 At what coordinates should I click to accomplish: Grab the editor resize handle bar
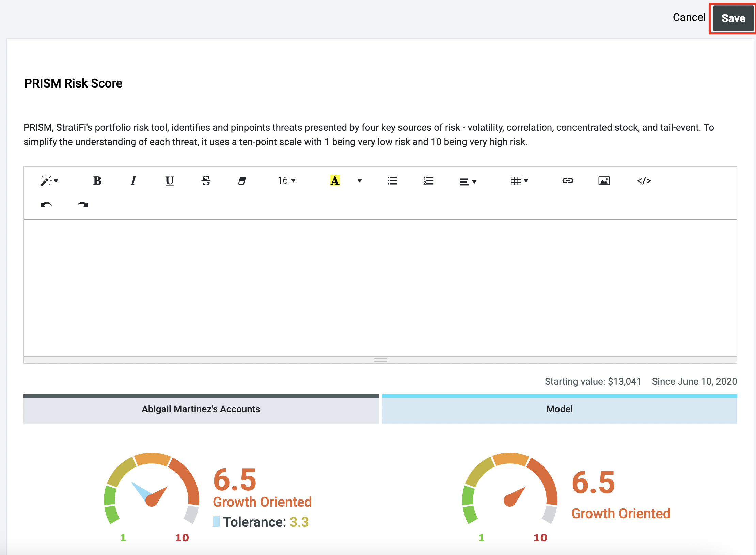pos(380,360)
